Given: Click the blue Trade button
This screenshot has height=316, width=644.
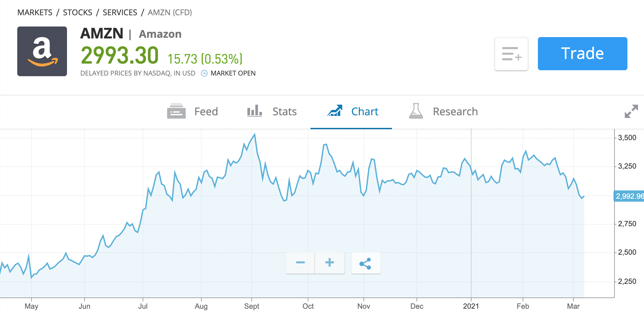Looking at the screenshot, I should [582, 54].
